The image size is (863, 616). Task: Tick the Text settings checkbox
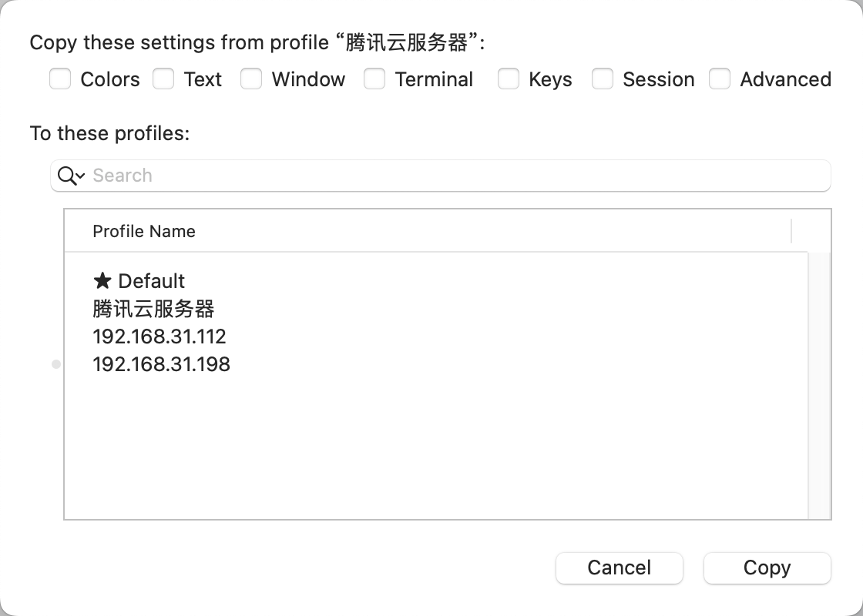[x=163, y=79]
